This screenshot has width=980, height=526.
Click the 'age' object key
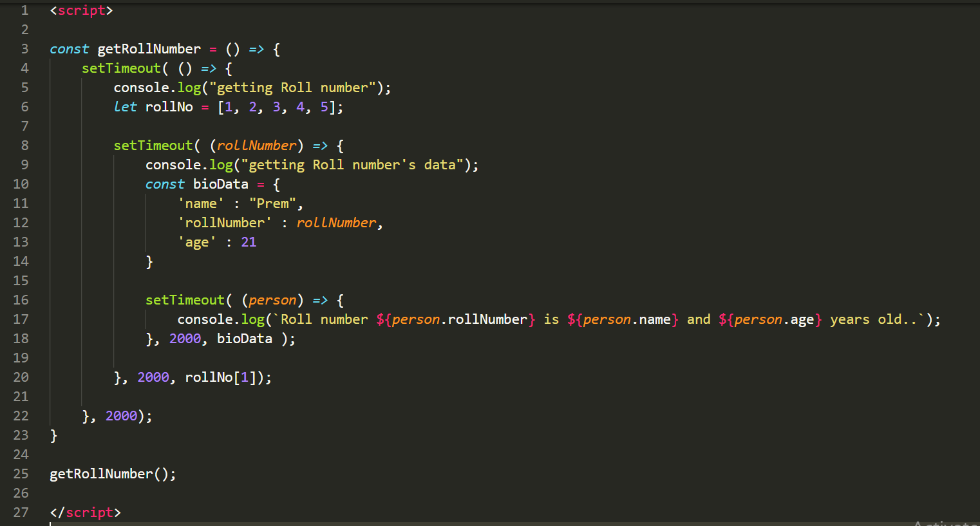(x=196, y=242)
